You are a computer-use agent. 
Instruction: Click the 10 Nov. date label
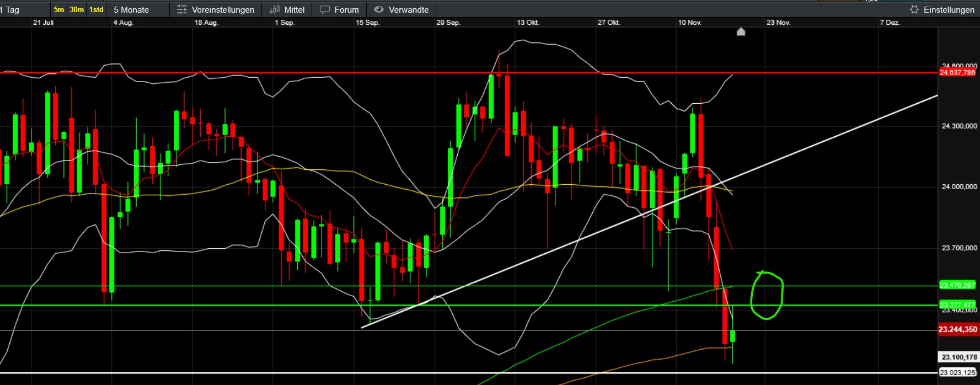(x=689, y=23)
